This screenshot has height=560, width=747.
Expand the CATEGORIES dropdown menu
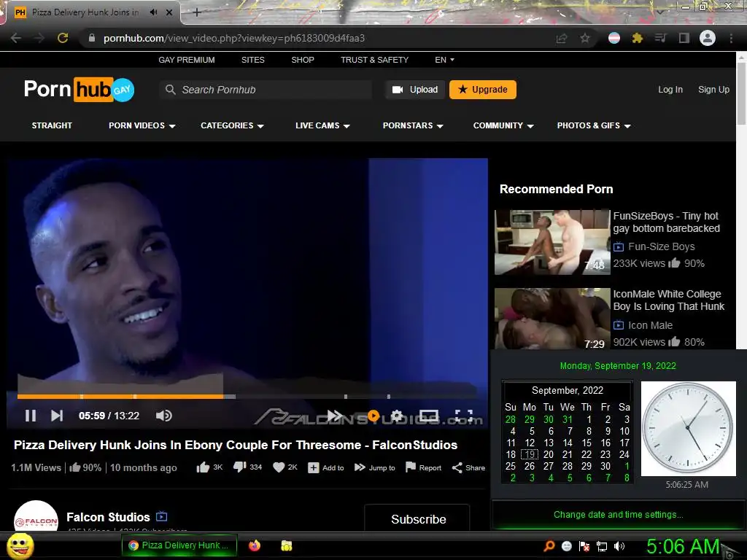[232, 125]
